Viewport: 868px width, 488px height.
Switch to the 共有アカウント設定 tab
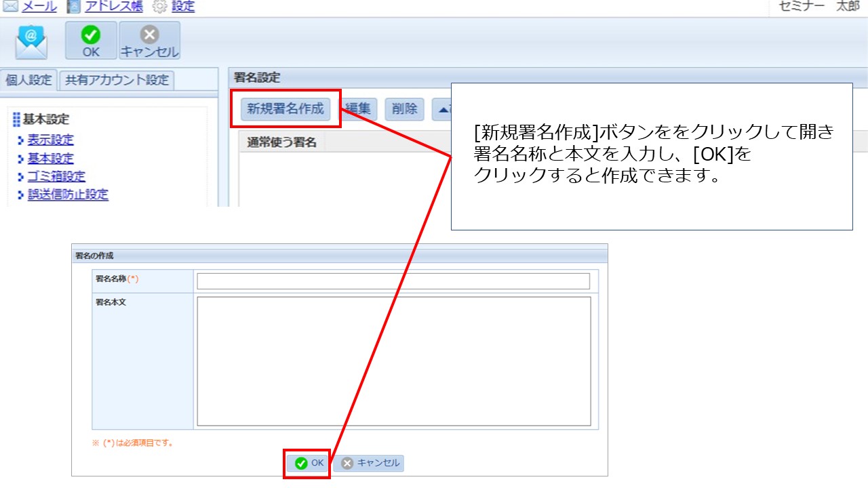click(x=117, y=80)
